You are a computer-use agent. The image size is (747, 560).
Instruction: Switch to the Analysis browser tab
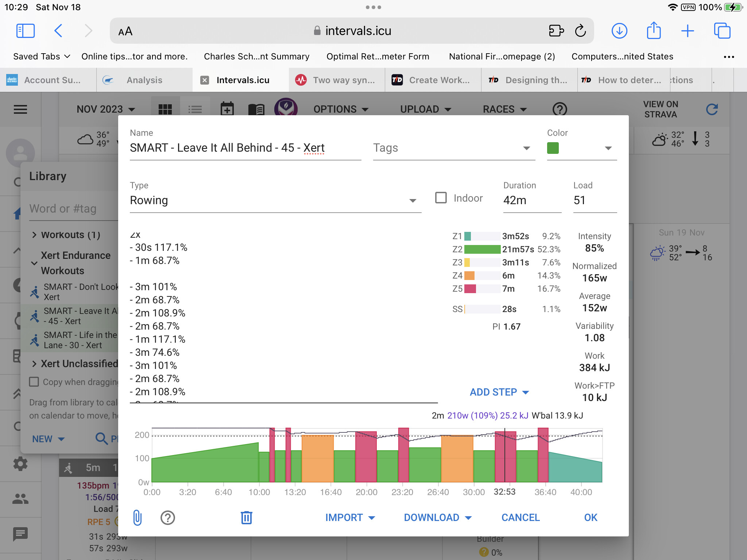coord(144,80)
